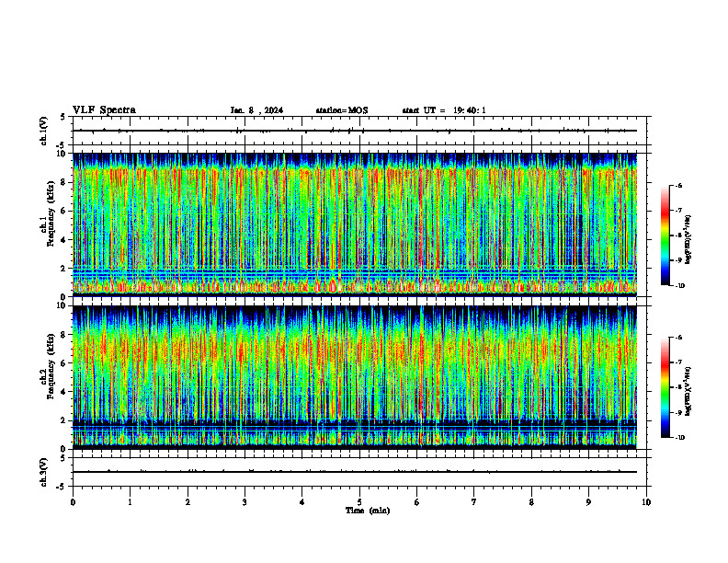This screenshot has height=563, width=728.
Task: Click the "-7" tick on ch.2 colorbar
Action: point(678,362)
